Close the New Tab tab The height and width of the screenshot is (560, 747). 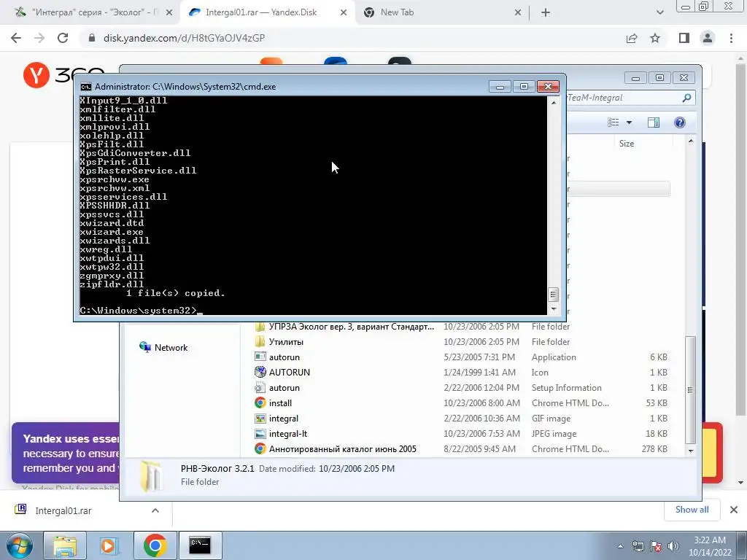(x=518, y=13)
